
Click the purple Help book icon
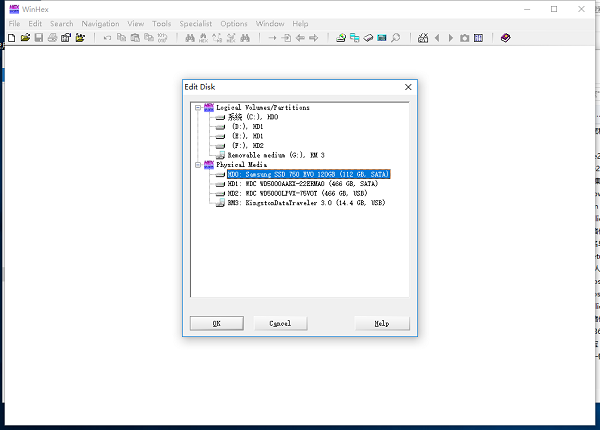pos(505,38)
